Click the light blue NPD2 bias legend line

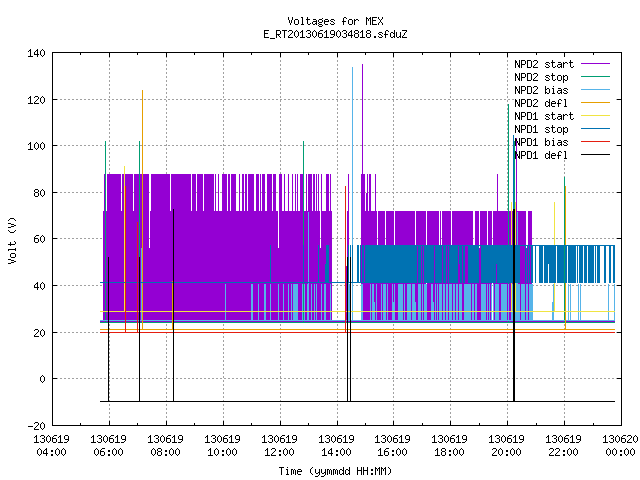pos(595,90)
